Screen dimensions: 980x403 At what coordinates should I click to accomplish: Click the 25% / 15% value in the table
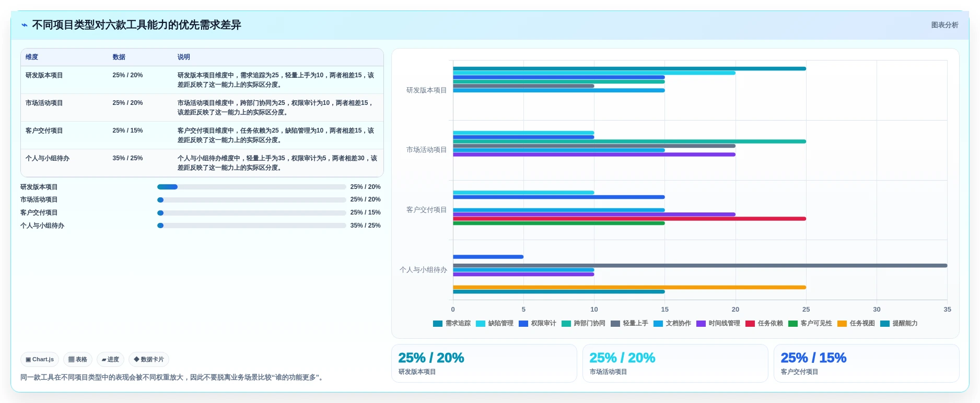(127, 131)
